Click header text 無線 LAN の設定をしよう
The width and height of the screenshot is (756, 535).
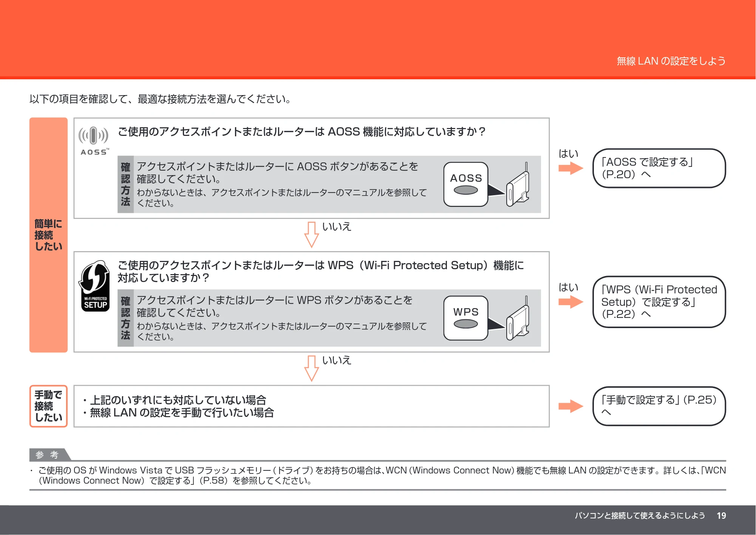[671, 61]
